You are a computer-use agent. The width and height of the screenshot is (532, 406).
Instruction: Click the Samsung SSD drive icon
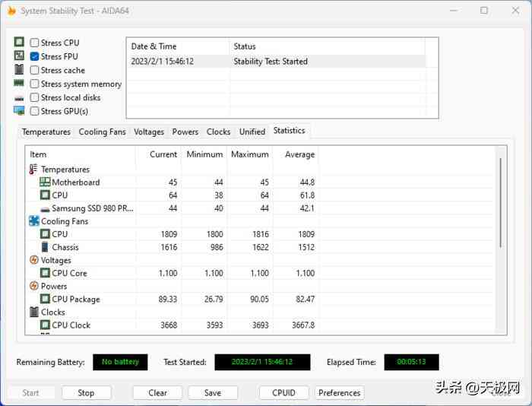tap(45, 208)
